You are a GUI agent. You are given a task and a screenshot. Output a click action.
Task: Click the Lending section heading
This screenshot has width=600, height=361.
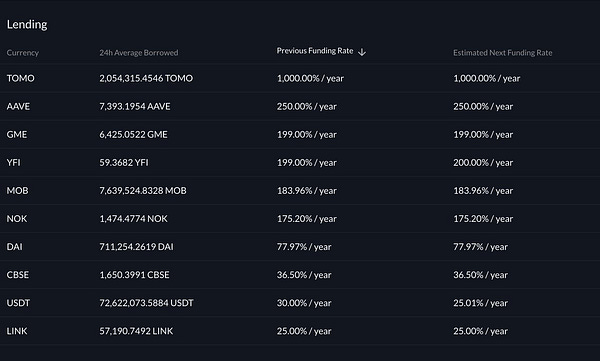27,25
